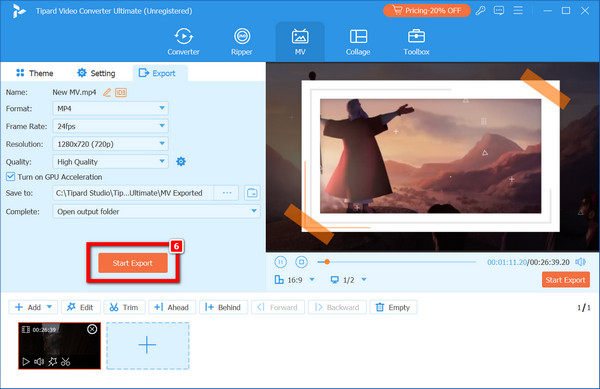Expand the Resolution dropdown

pyautogui.click(x=110, y=144)
